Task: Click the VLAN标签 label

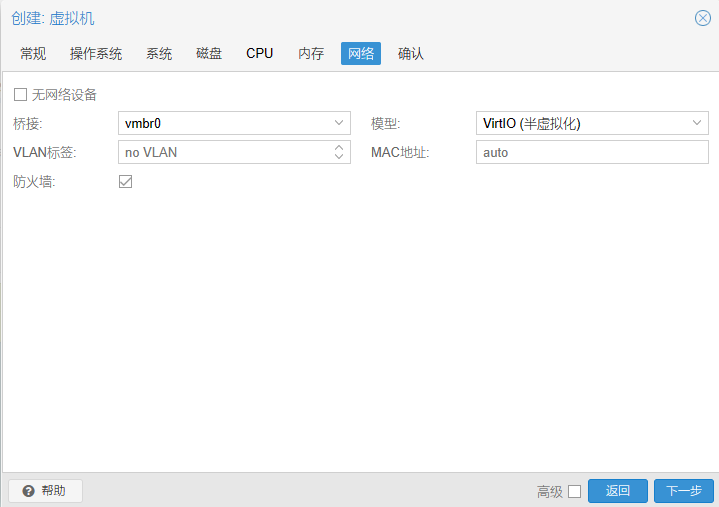Action: pos(44,152)
